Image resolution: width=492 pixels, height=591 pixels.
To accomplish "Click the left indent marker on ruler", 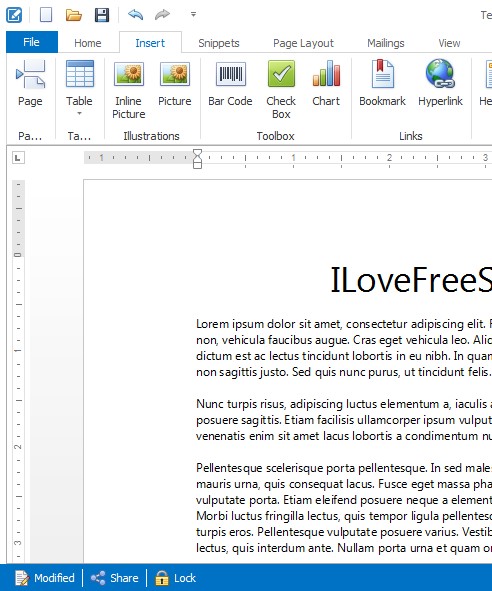I will pyautogui.click(x=197, y=164).
